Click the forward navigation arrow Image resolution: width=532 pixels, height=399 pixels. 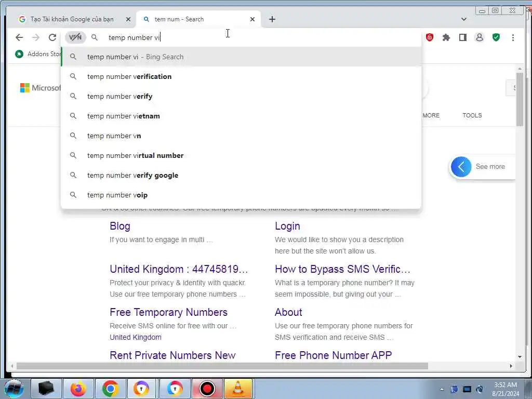[36, 37]
